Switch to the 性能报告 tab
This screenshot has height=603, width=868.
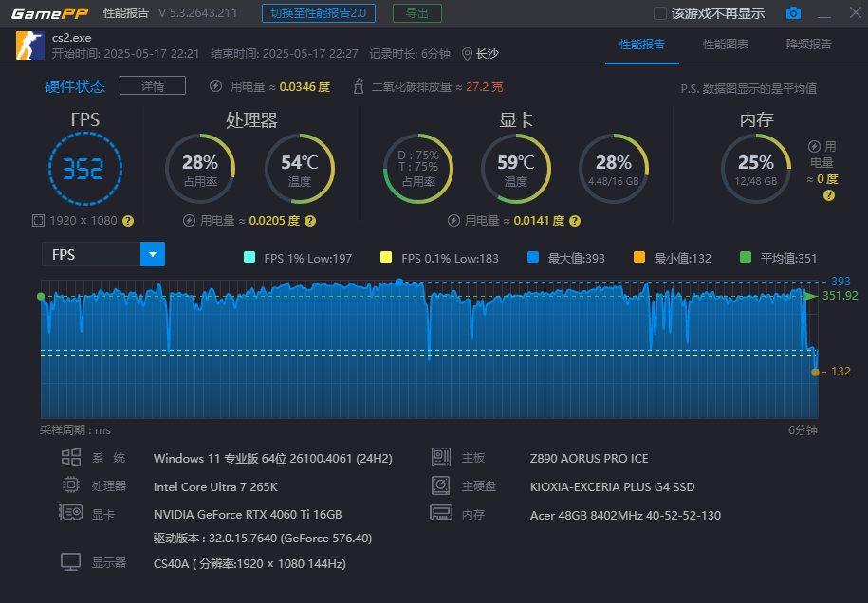tap(641, 45)
